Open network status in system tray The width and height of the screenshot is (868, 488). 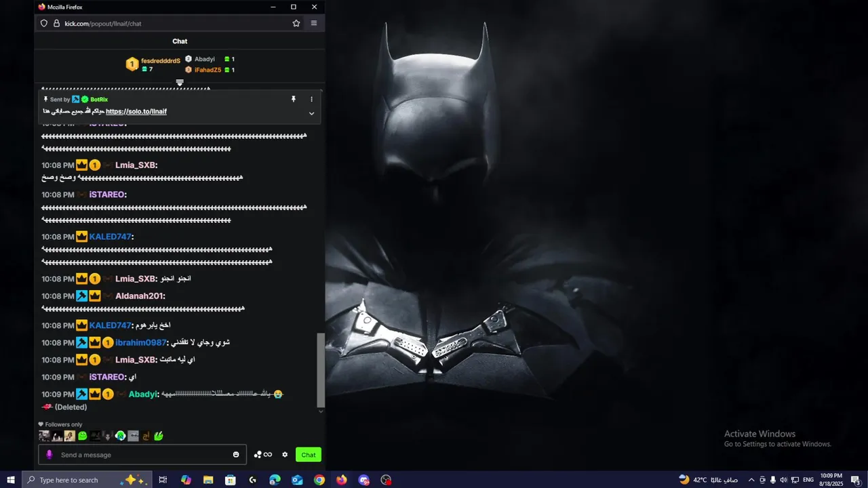tap(795, 480)
